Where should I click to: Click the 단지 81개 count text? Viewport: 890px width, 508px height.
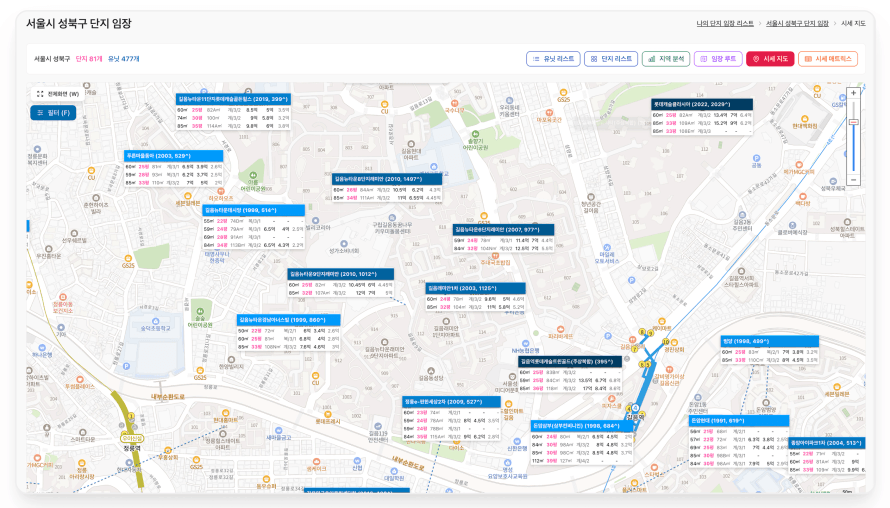(89, 59)
